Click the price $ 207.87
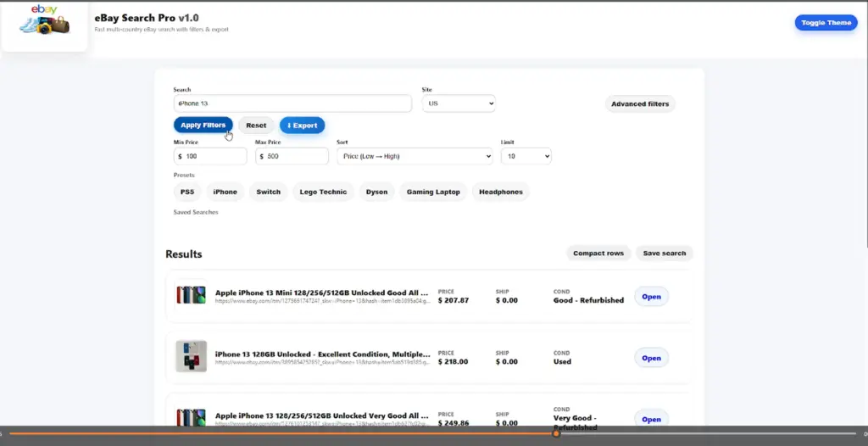 (453, 300)
